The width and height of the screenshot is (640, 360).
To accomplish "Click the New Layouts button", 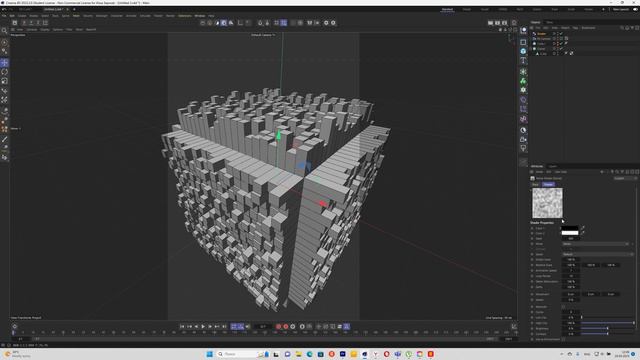I will click(621, 9).
